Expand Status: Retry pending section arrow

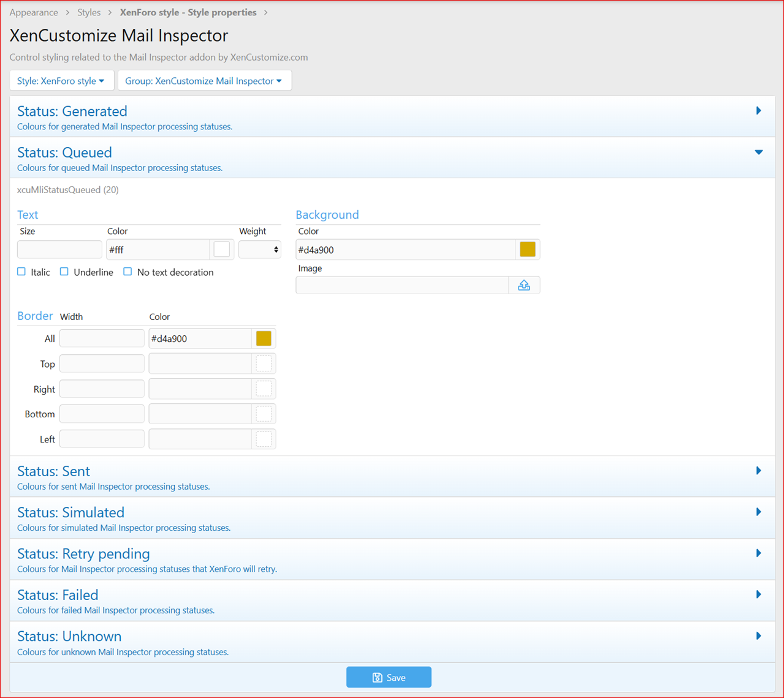pyautogui.click(x=759, y=553)
